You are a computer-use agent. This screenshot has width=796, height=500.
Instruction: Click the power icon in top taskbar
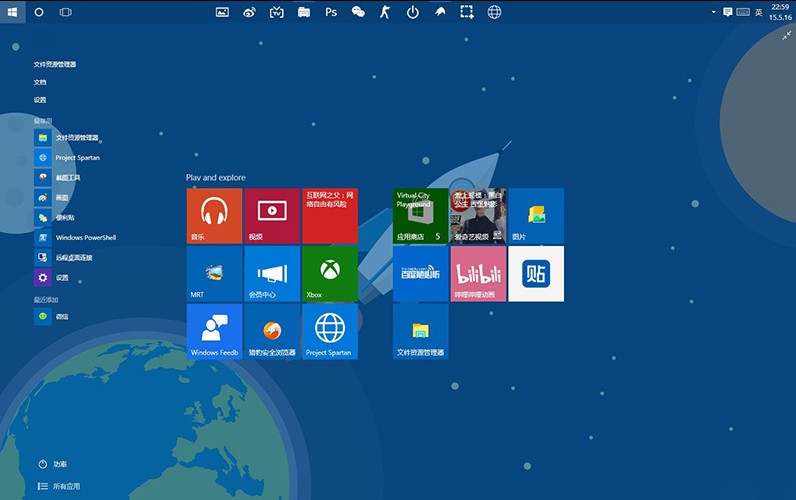412,12
